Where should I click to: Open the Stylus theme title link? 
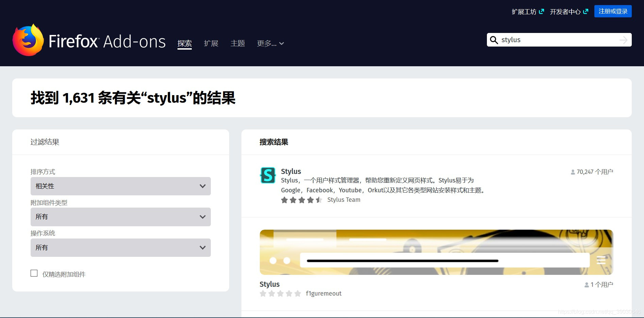pyautogui.click(x=270, y=284)
